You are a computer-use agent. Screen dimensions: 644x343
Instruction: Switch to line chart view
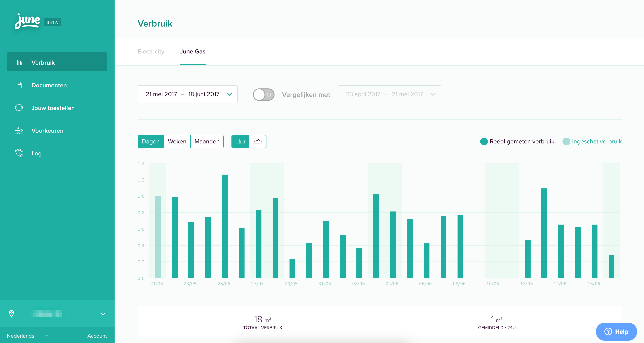pyautogui.click(x=257, y=142)
